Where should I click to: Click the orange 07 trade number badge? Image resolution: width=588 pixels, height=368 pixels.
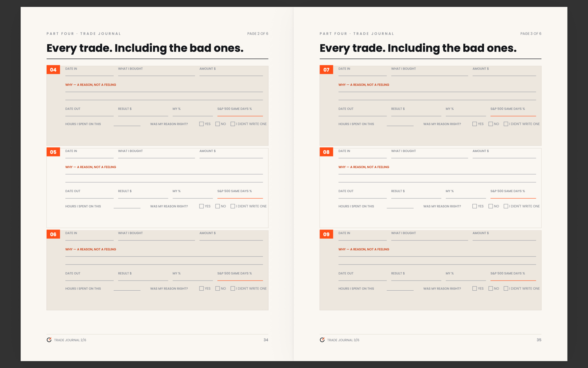coord(327,70)
